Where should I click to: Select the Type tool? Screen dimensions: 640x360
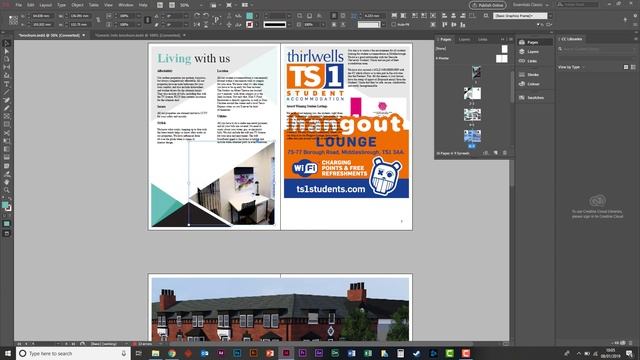7,84
